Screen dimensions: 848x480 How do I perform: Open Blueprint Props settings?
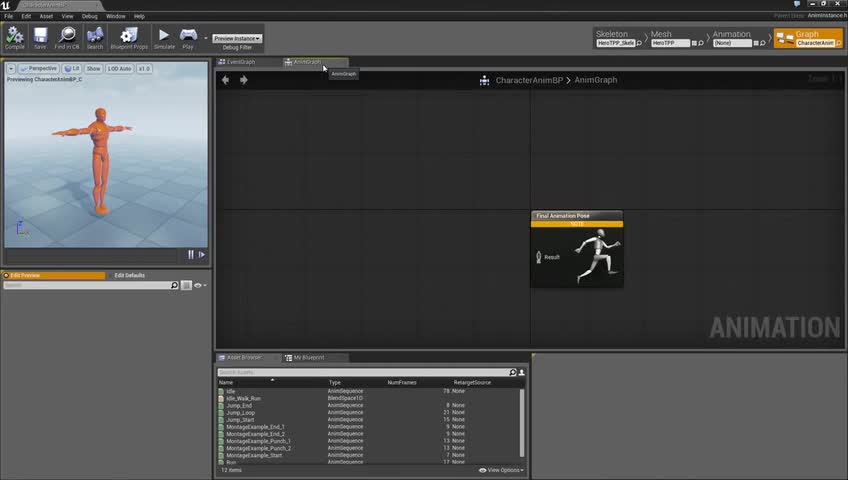129,38
